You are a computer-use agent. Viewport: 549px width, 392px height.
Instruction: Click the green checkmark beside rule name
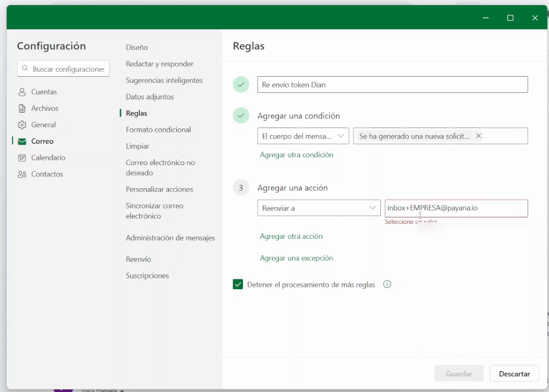click(x=241, y=84)
